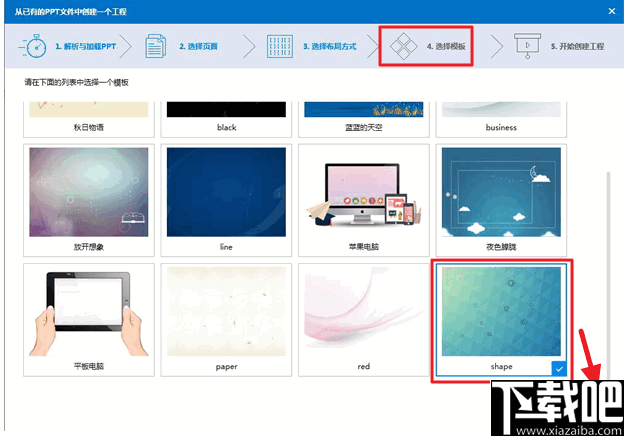This screenshot has height=436, width=626.
Task: Click the template list vertical scrollbar
Action: click(608, 275)
